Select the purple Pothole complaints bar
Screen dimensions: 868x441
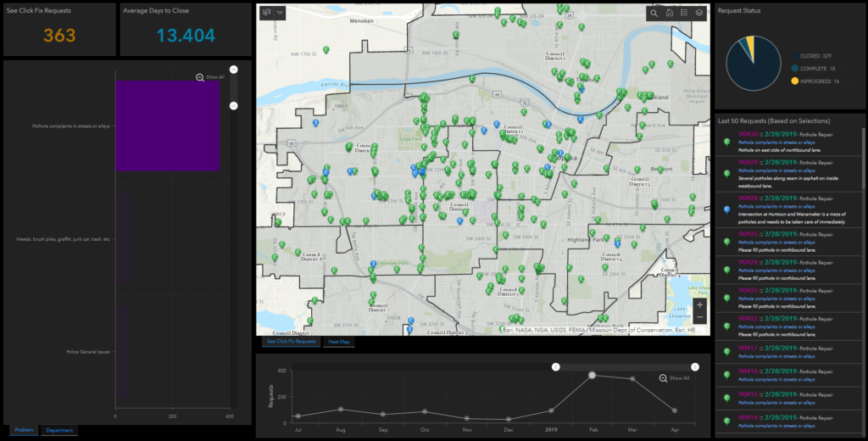[167, 126]
